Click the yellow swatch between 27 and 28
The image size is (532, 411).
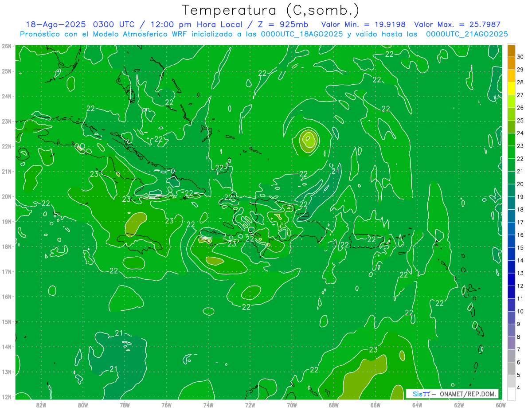[x=511, y=89]
